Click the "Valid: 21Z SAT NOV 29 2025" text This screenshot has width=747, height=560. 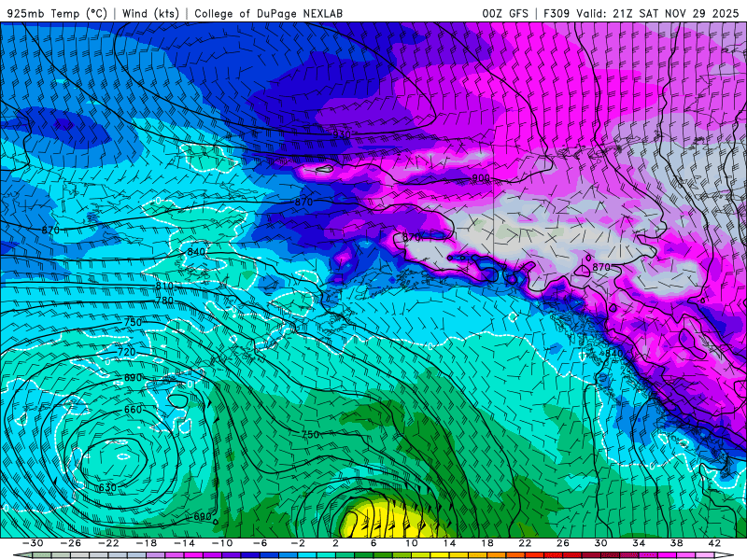coord(657,13)
